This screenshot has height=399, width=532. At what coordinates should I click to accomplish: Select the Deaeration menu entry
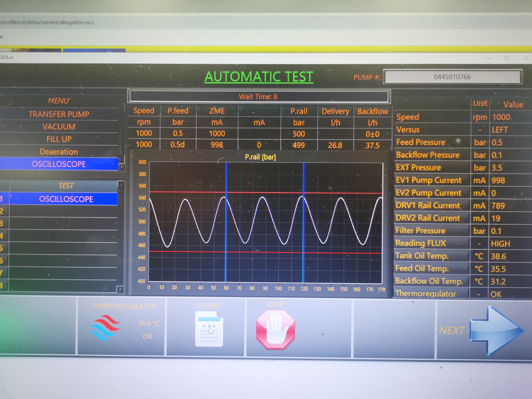click(x=59, y=152)
